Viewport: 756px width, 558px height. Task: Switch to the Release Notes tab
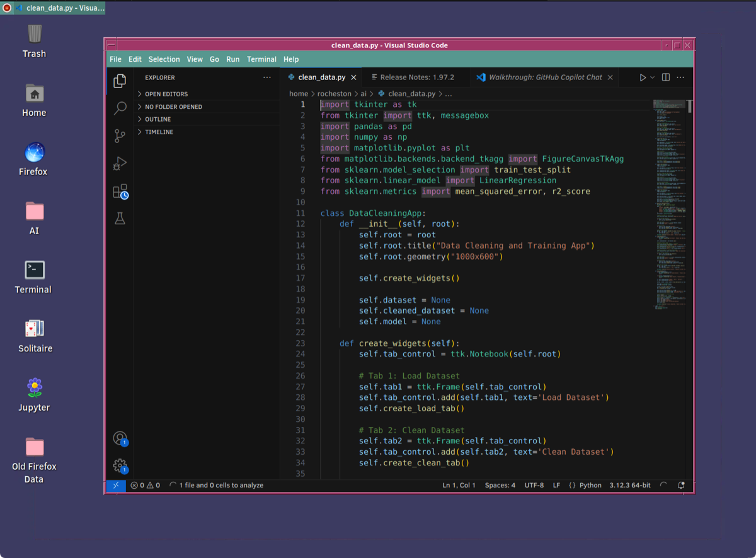tap(412, 77)
